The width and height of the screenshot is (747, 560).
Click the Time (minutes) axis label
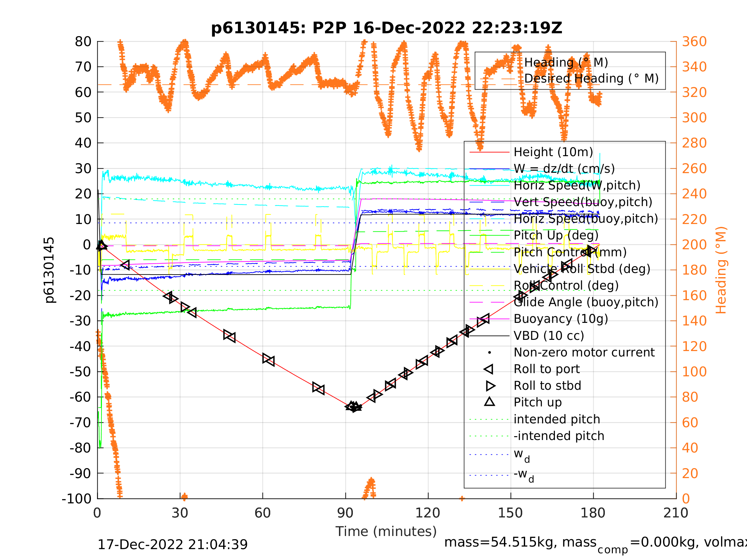point(386,532)
